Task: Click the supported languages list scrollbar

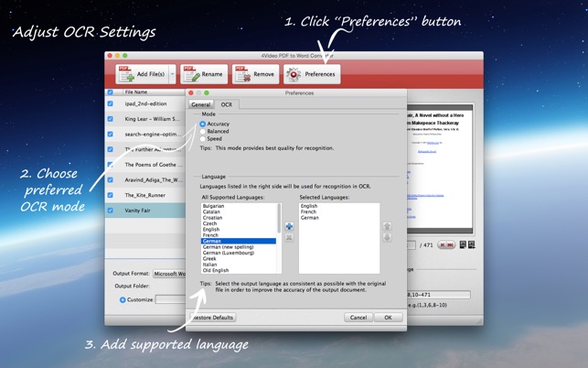Action: pos(279,218)
